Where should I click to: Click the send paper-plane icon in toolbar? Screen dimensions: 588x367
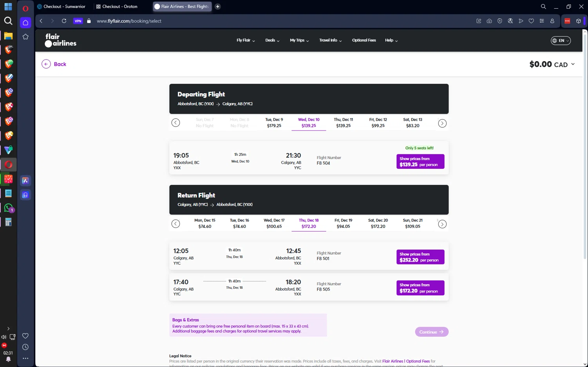[x=521, y=21]
